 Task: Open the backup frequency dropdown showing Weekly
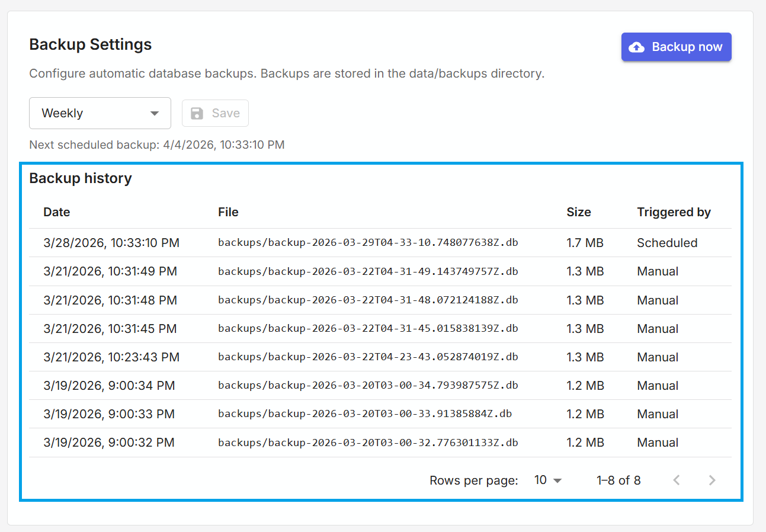[100, 113]
